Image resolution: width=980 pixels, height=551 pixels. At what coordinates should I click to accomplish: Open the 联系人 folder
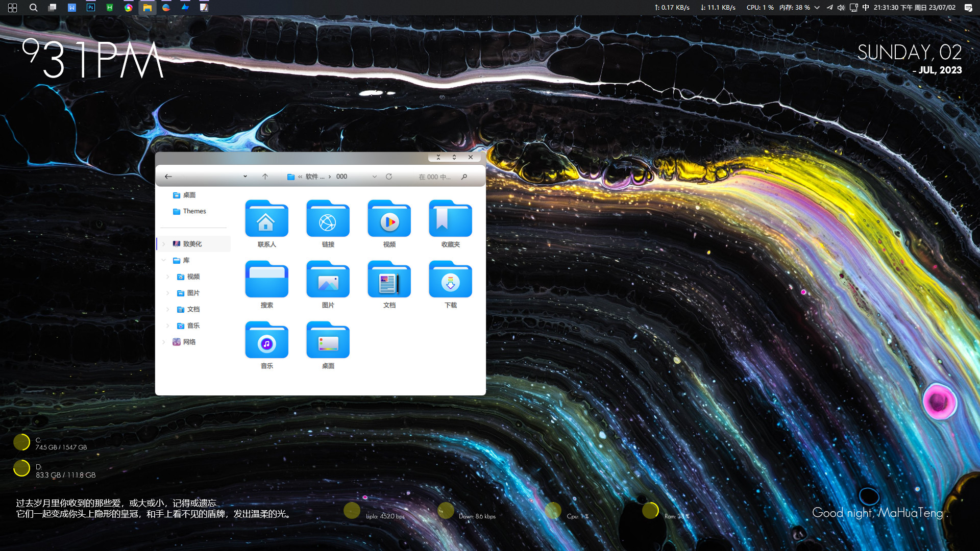266,220
